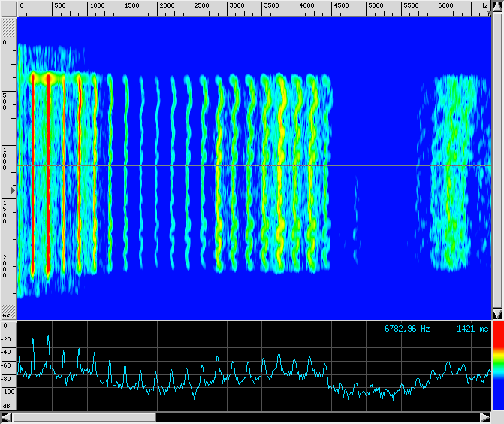Click the 1000 mark on the time ruler

click(x=6, y=158)
